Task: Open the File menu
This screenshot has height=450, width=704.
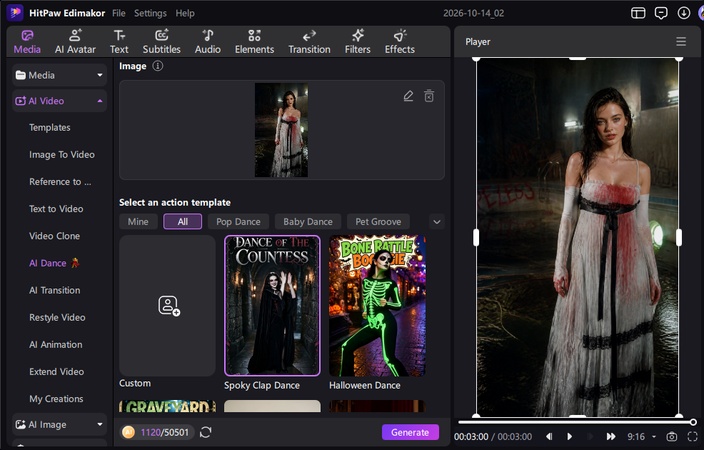Action: [x=119, y=13]
